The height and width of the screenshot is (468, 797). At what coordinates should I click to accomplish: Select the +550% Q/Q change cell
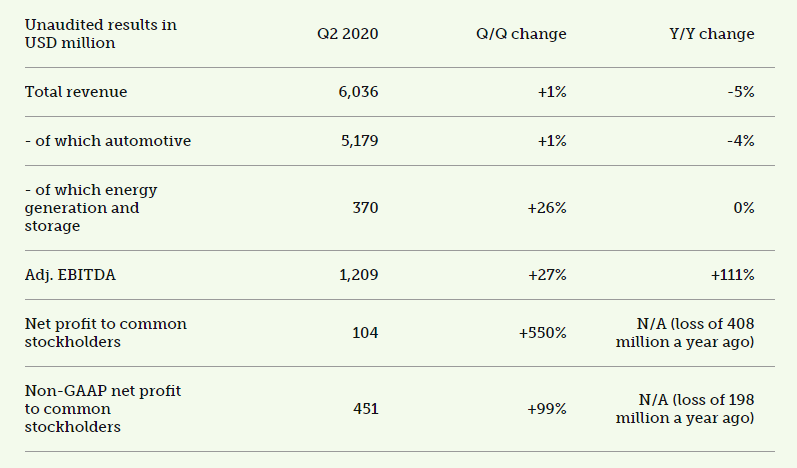coord(543,333)
